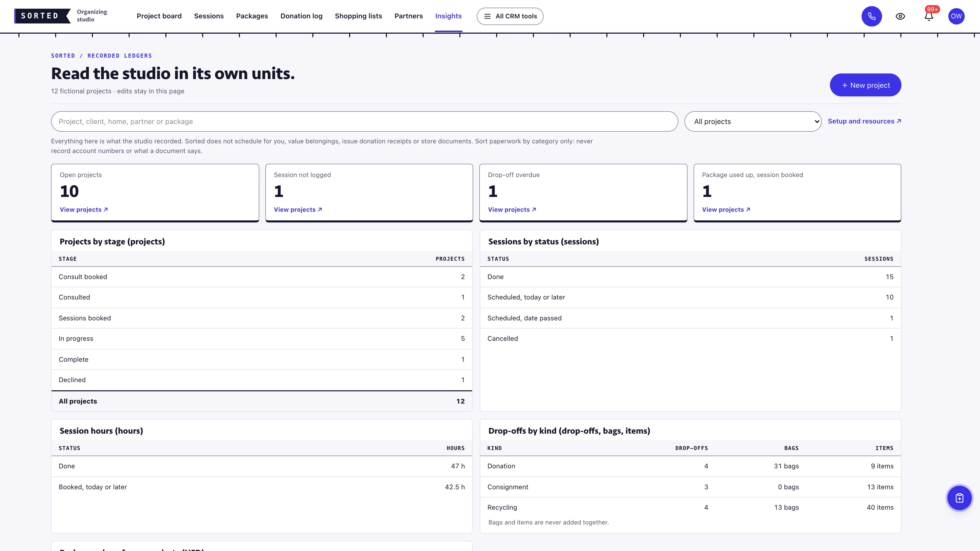Viewport: 980px width, 551px height.
Task: Select the Sessions booked stage row
Action: (x=262, y=318)
